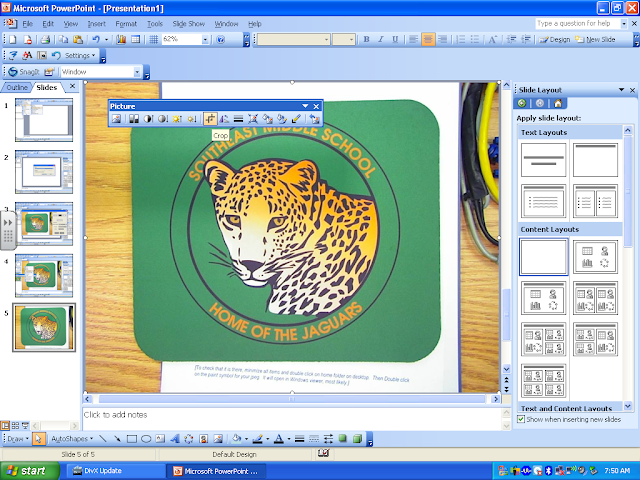Click the Home icon in Slide Layout pane
The width and height of the screenshot is (640, 480).
point(558,103)
